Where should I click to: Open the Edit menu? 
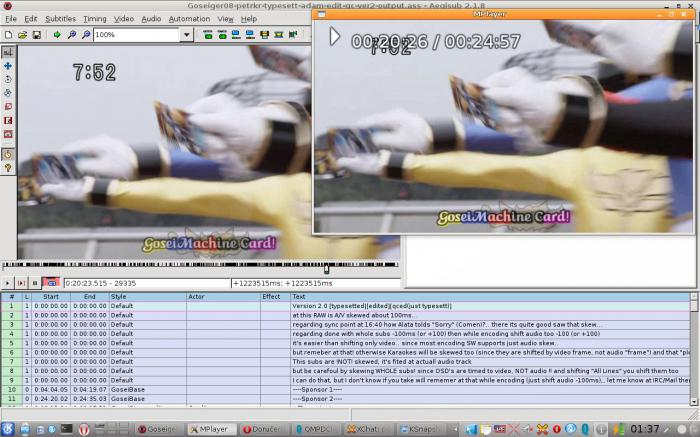pos(31,19)
